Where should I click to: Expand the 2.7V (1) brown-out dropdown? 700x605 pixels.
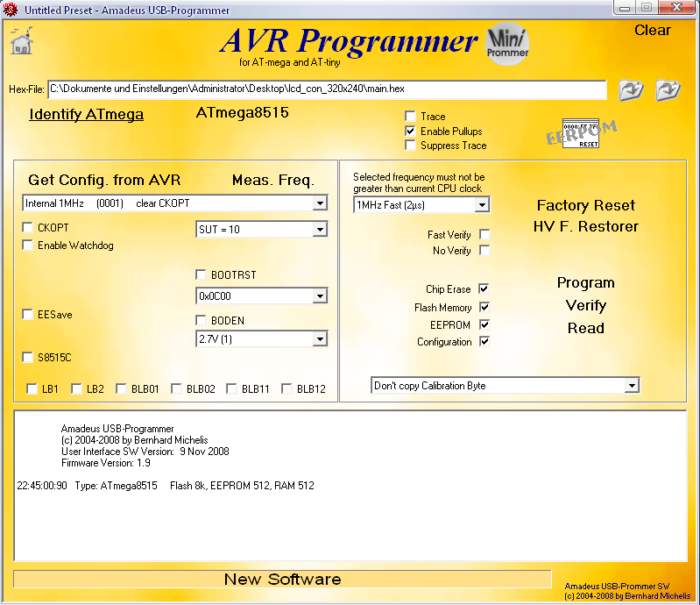pos(320,339)
